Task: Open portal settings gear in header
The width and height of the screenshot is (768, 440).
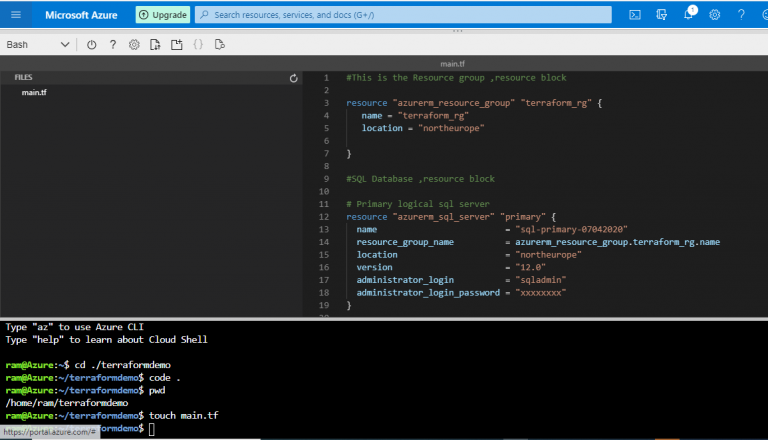Action: [714, 15]
